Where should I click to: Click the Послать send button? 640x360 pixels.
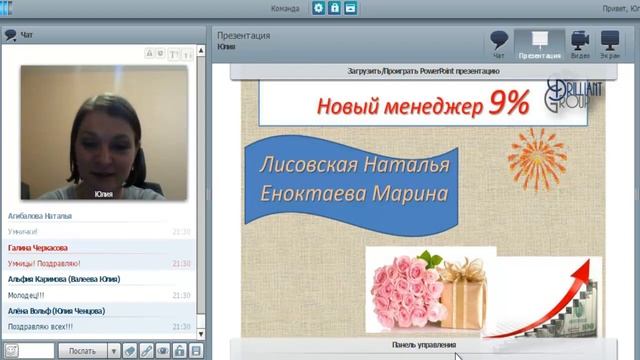[x=83, y=351]
